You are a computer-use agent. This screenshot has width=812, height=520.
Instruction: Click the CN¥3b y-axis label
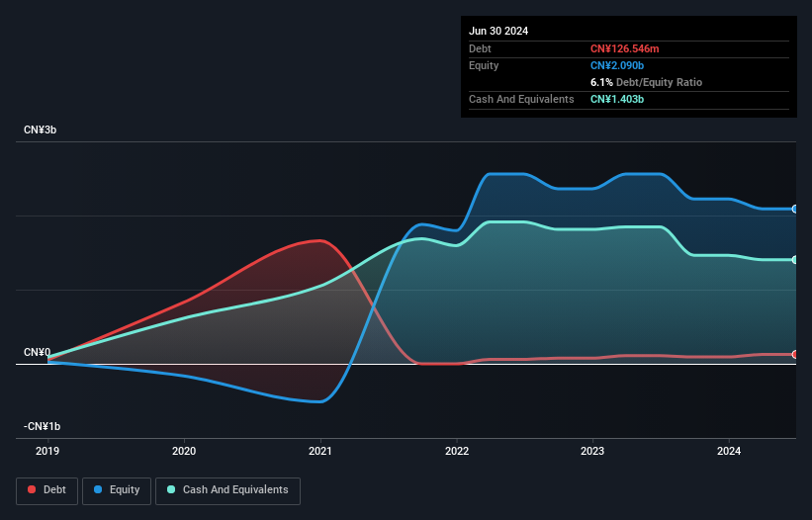click(40, 130)
